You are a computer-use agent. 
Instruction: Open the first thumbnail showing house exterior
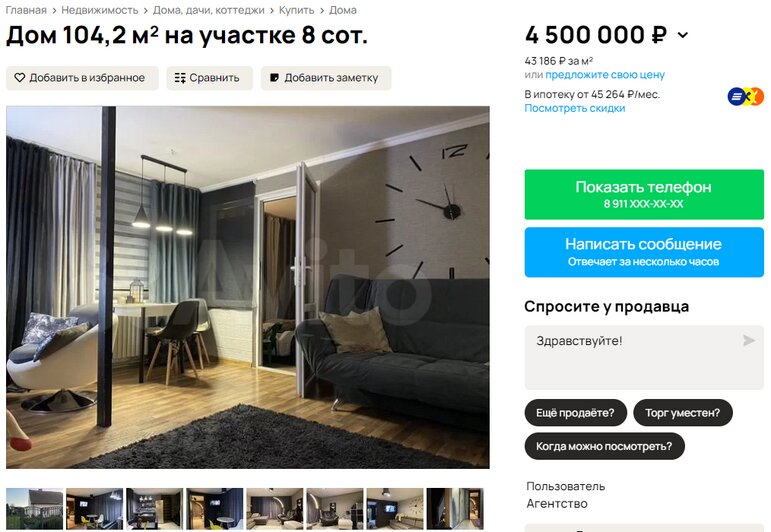(34, 508)
